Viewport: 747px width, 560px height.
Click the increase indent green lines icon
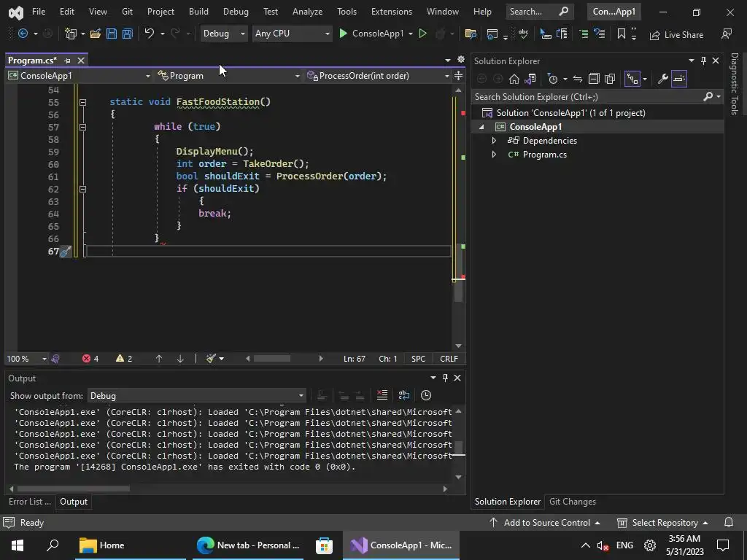(x=584, y=34)
